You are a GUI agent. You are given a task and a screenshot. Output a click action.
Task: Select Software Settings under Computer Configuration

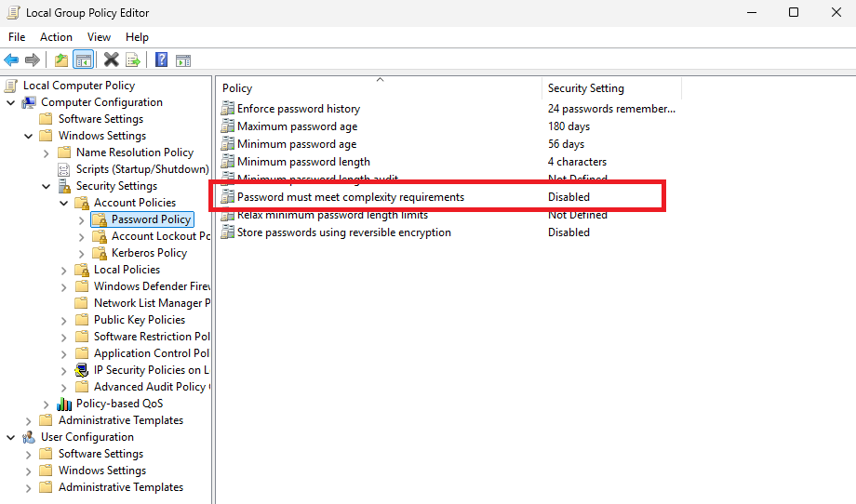(x=101, y=119)
